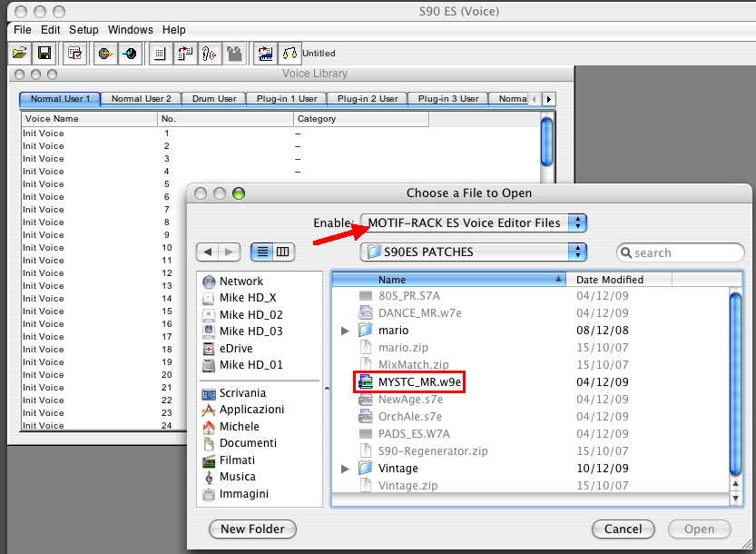Image resolution: width=756 pixels, height=554 pixels.
Task: Open Documenti folder in the sidebar
Action: click(x=240, y=443)
